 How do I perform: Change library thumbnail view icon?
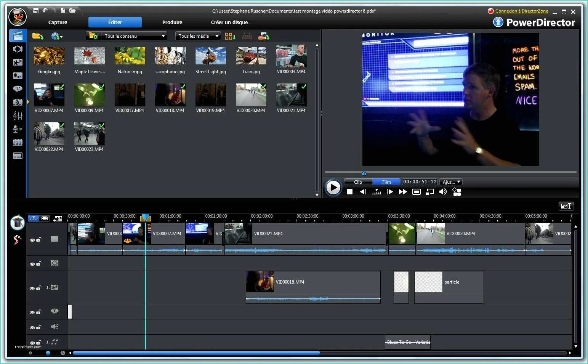click(x=230, y=36)
